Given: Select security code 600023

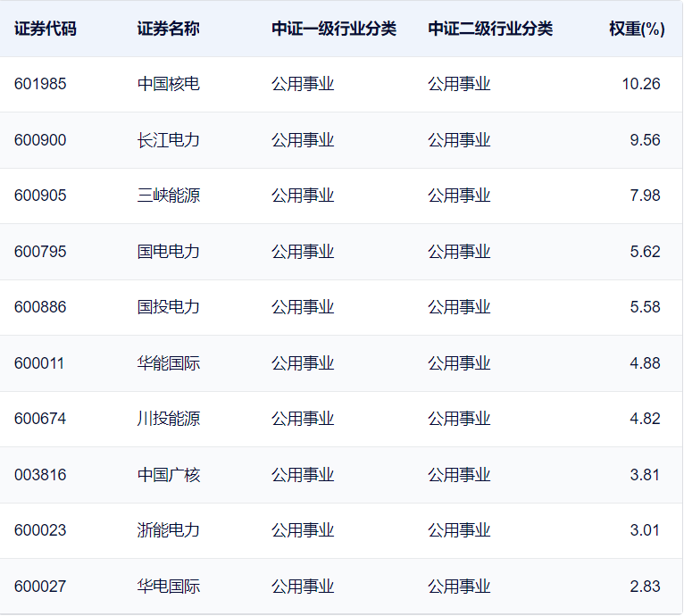Looking at the screenshot, I should point(40,530).
